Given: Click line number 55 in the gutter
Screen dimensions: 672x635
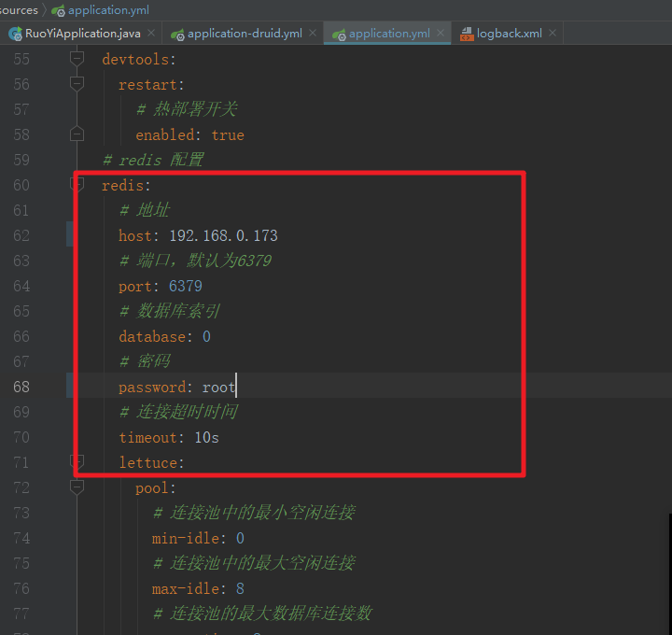Looking at the screenshot, I should tap(21, 59).
